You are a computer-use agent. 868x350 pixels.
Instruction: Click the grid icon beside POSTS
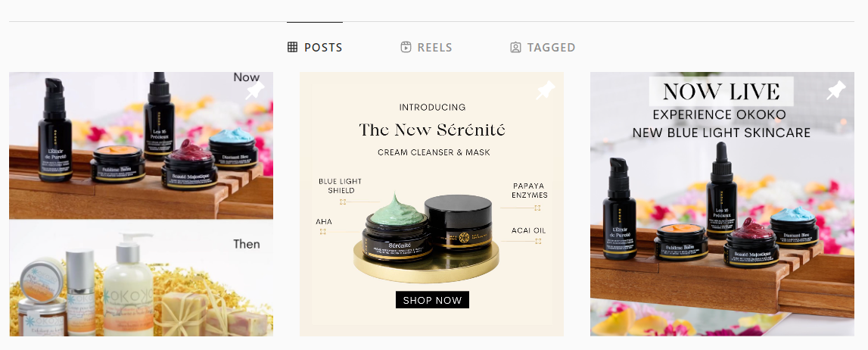(x=293, y=48)
